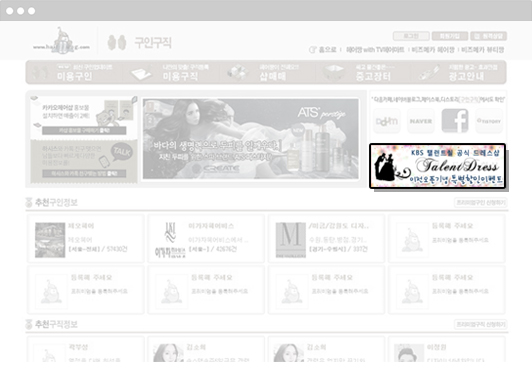Open the Naver icon link
The height and width of the screenshot is (368, 532).
coord(421,121)
